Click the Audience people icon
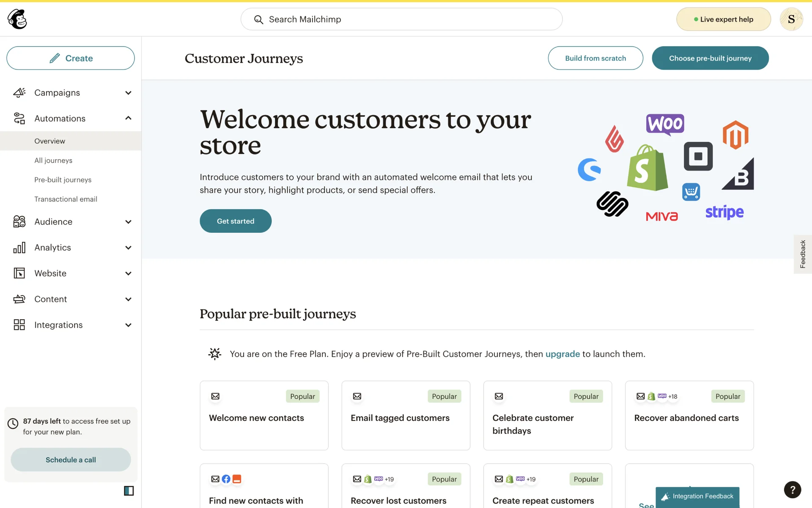Viewport: 812px width, 508px height. pos(19,221)
